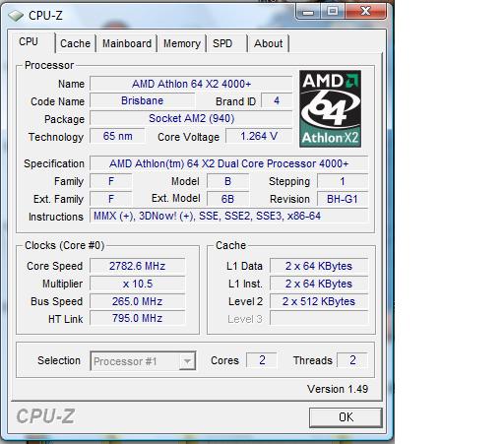Click the Core Speed value field
The width and height of the screenshot is (504, 444).
click(x=137, y=266)
